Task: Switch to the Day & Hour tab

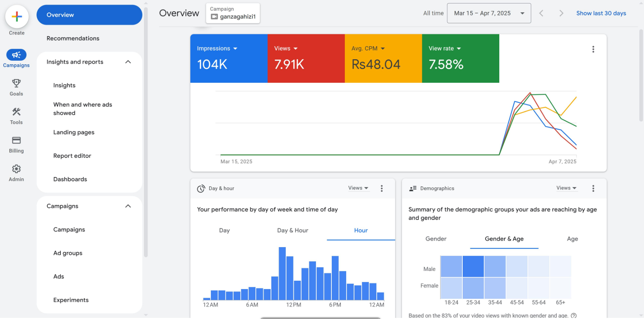Action: click(292, 230)
